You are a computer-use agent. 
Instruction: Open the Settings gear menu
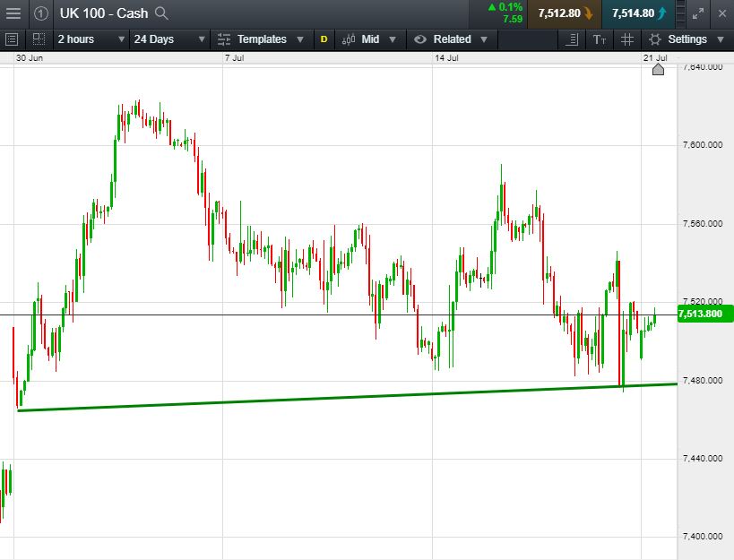click(686, 39)
